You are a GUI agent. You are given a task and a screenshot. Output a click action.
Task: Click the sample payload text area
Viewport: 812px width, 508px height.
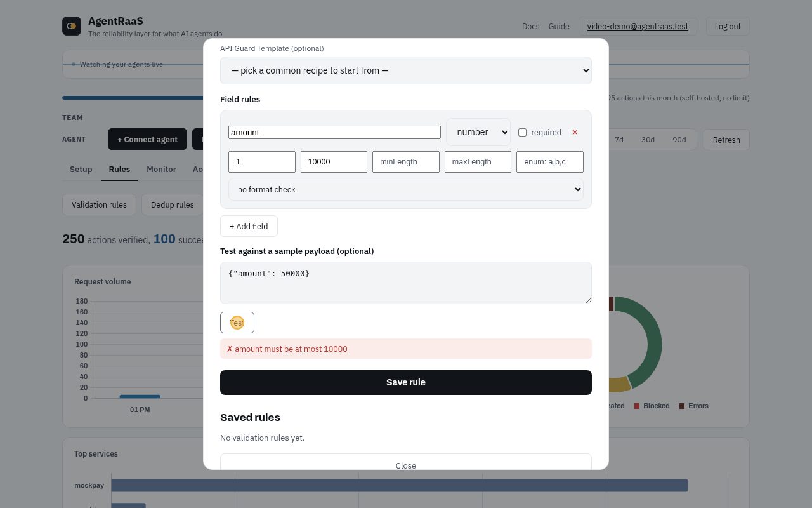click(406, 283)
